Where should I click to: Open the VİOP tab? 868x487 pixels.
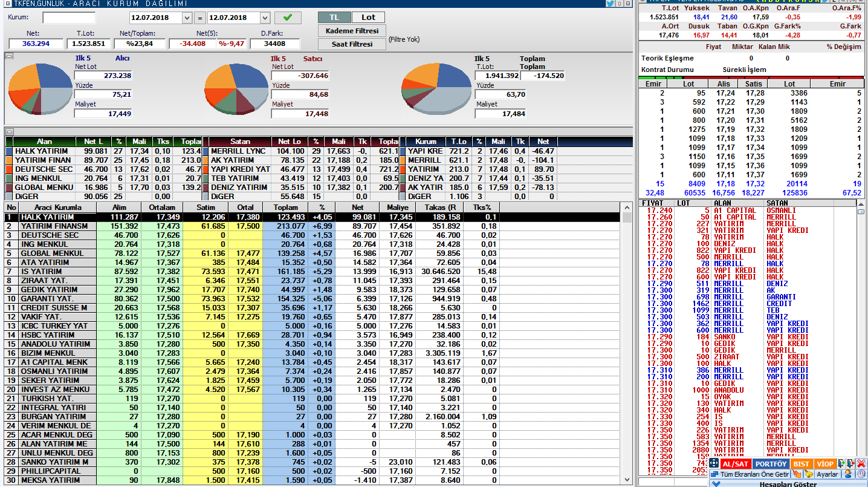tap(825, 463)
